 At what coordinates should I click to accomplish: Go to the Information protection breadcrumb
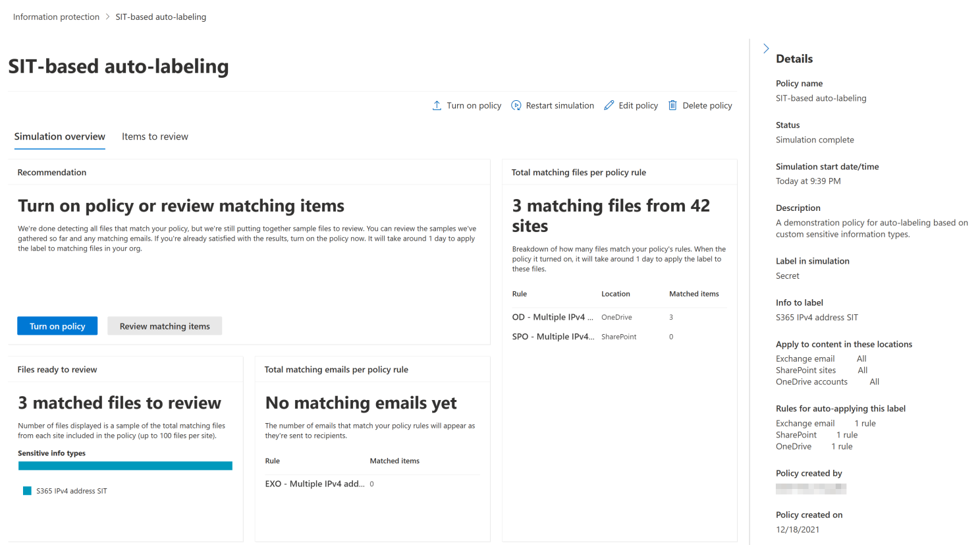point(56,17)
